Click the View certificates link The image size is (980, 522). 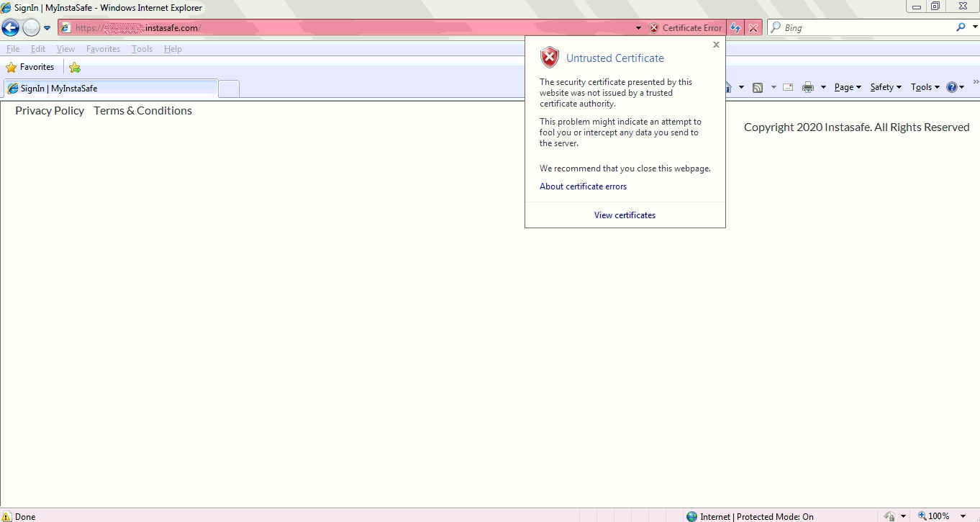point(625,215)
